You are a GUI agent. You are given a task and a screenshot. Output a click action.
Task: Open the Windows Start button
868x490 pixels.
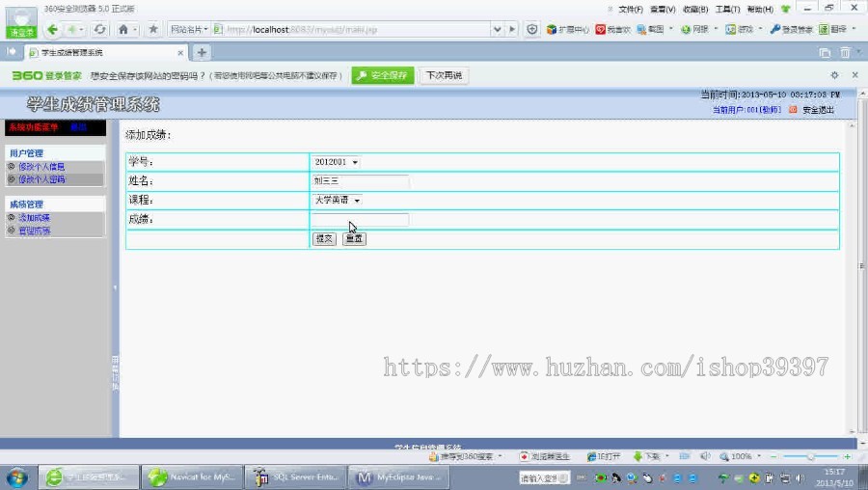tap(16, 476)
